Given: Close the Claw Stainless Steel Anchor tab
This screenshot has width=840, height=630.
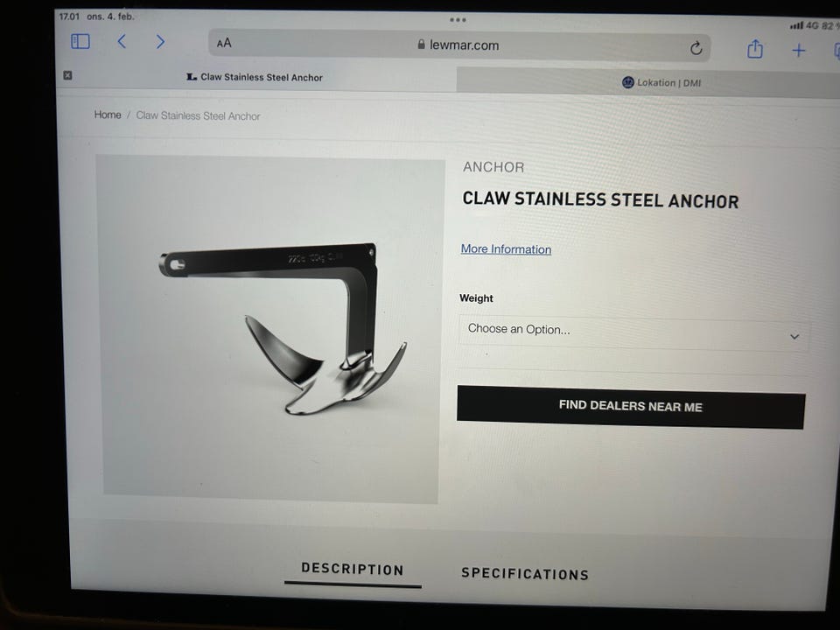Looking at the screenshot, I should [67, 75].
